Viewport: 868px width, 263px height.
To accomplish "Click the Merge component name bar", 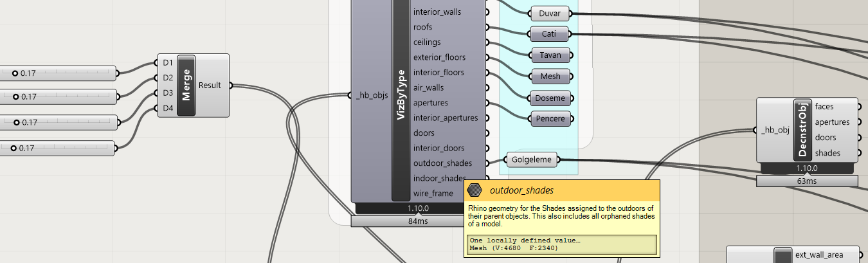I will point(186,86).
